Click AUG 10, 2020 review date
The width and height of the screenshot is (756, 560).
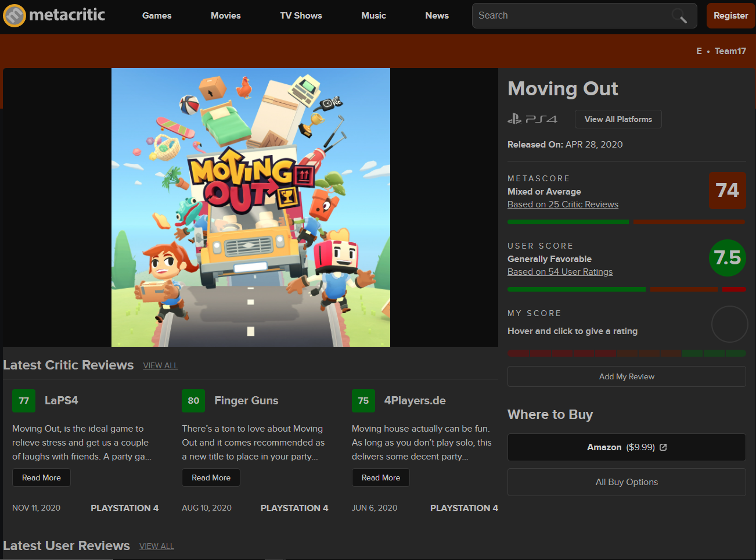click(207, 508)
